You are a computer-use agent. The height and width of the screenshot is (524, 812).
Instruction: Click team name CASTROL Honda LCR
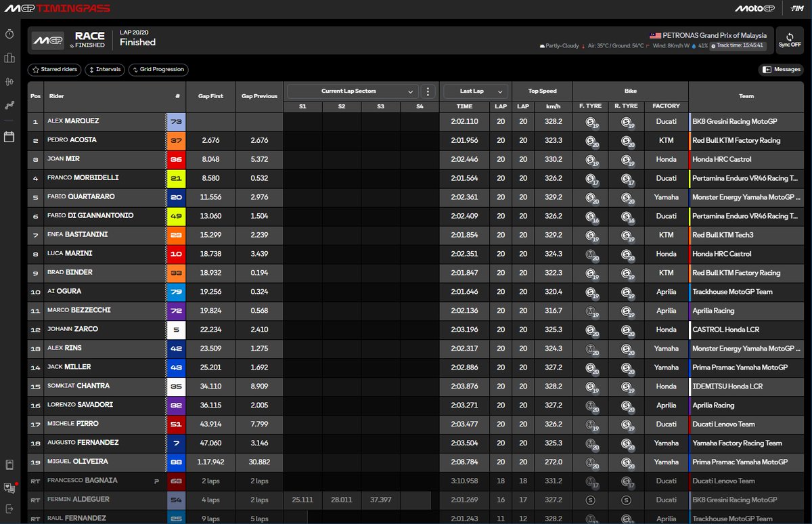click(x=725, y=330)
